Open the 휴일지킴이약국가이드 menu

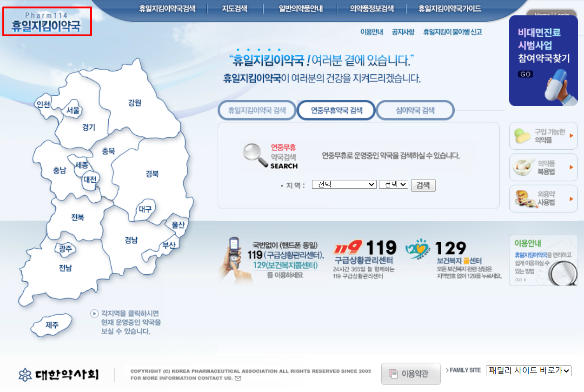(450, 8)
